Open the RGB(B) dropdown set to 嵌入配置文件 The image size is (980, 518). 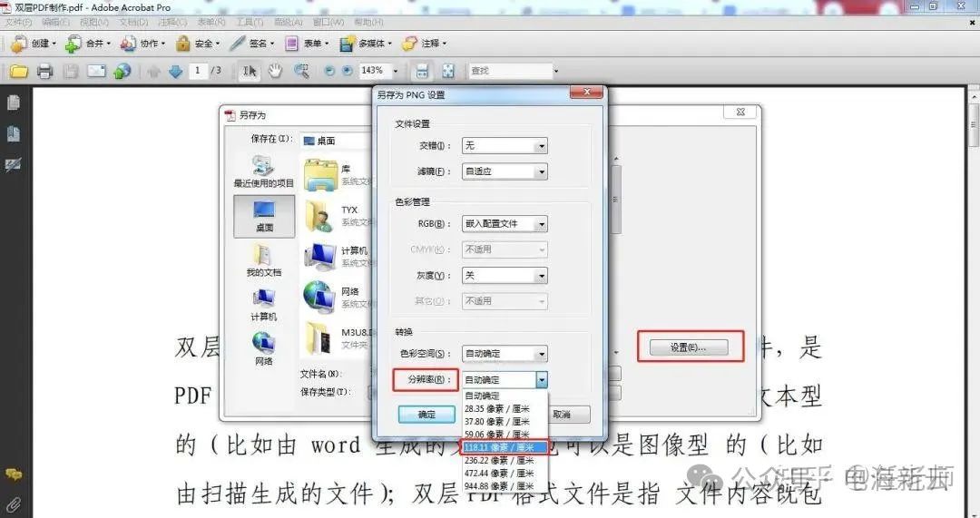(505, 224)
